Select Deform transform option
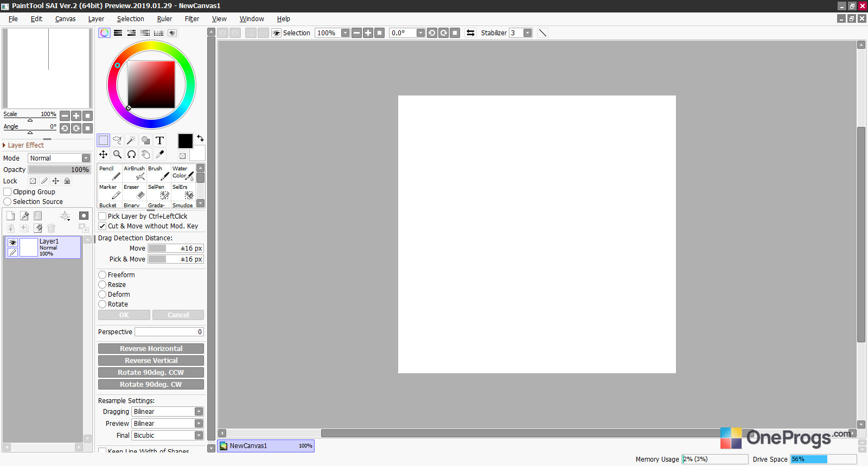The width and height of the screenshot is (868, 466). 102,295
